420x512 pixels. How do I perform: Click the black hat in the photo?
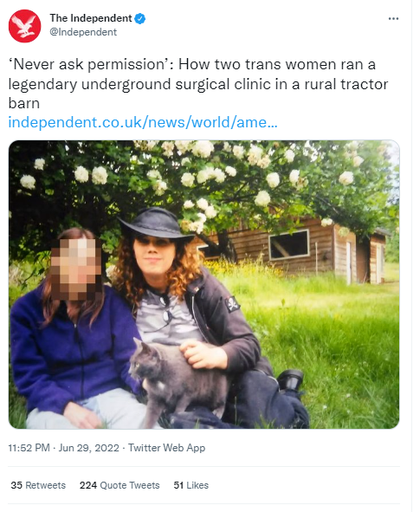point(155,224)
